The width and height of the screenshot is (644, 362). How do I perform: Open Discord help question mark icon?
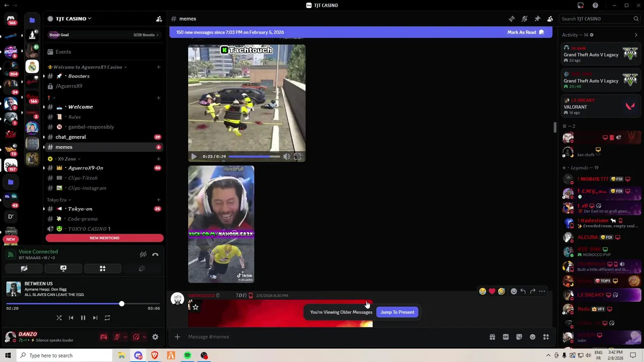(x=595, y=6)
